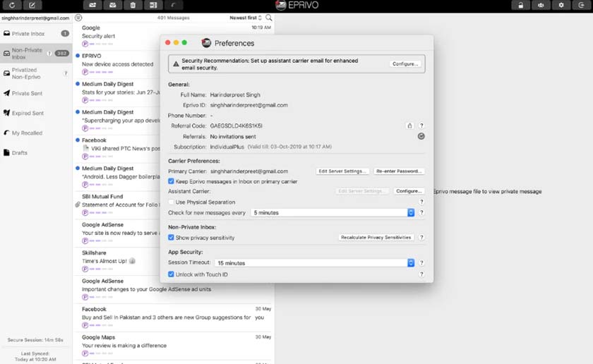This screenshot has width=593, height=364.
Task: Open help for Recalculate Privacy Sensitivities
Action: click(x=421, y=237)
